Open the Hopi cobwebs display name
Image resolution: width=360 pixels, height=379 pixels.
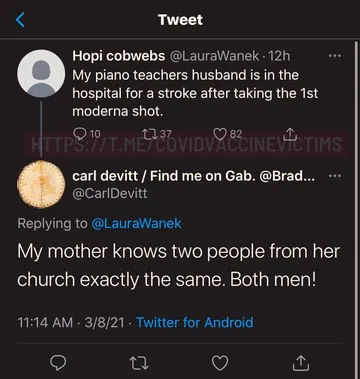tap(119, 56)
